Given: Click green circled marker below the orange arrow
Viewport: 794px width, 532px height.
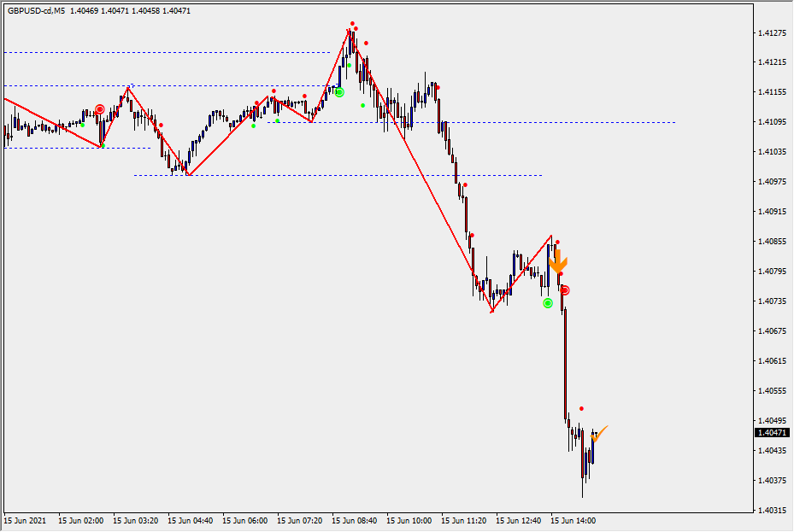Looking at the screenshot, I should click(x=548, y=303).
